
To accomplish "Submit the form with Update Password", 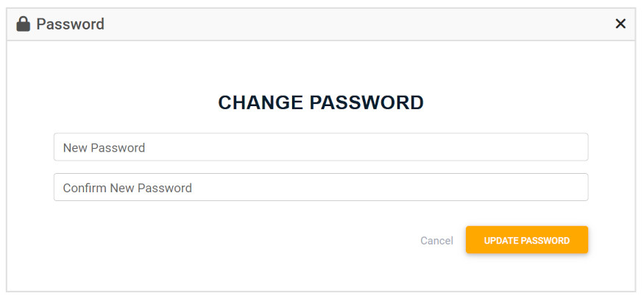I will coord(527,240).
